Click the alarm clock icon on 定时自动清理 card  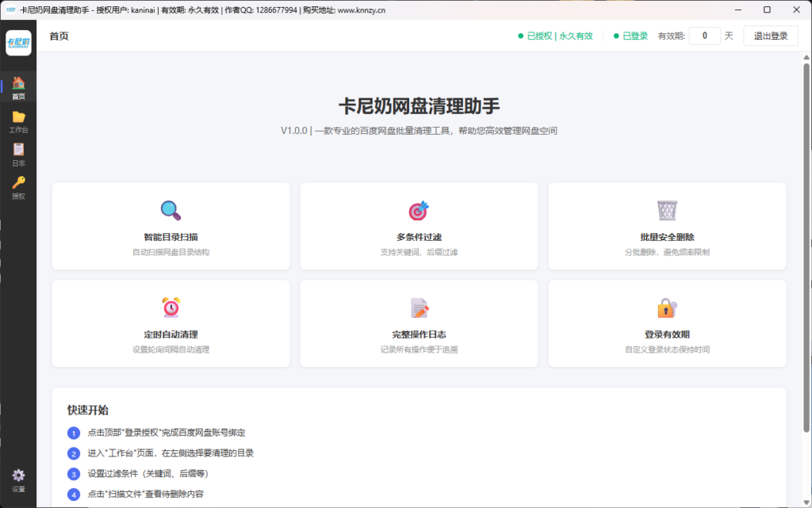pyautogui.click(x=170, y=309)
